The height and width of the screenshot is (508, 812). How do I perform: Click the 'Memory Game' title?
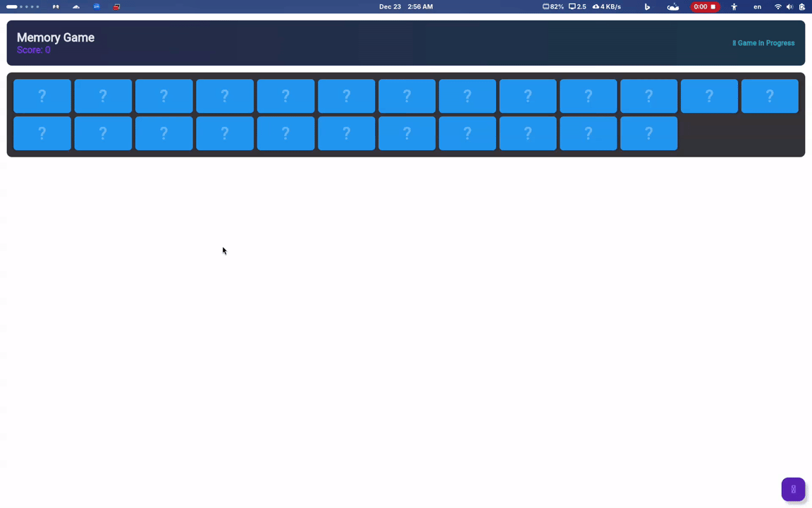(56, 37)
